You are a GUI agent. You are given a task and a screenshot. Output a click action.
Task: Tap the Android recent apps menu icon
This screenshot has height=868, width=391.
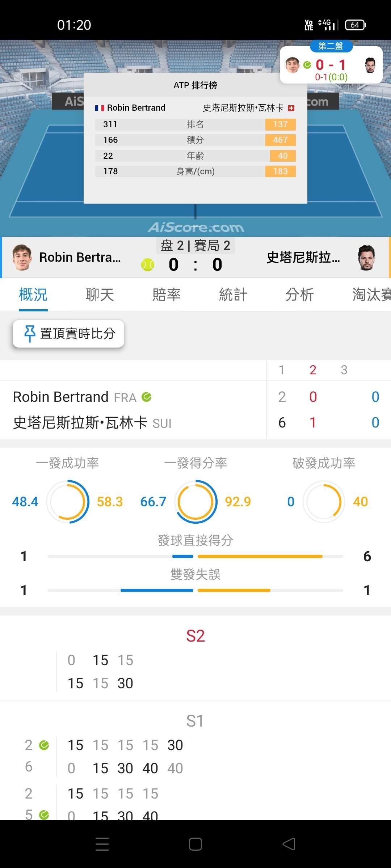coord(102,844)
